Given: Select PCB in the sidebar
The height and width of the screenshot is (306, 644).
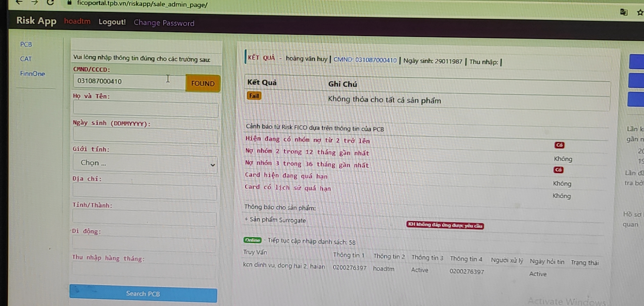Looking at the screenshot, I should click(x=26, y=44).
